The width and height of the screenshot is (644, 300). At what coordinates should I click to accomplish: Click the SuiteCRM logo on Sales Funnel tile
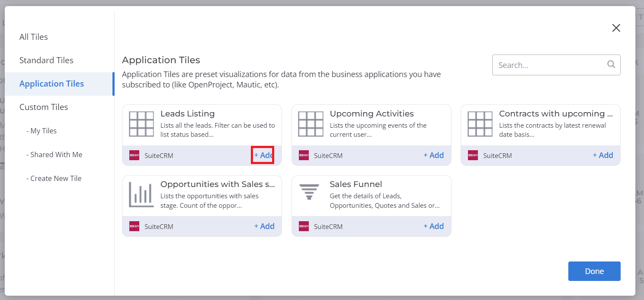coord(304,226)
